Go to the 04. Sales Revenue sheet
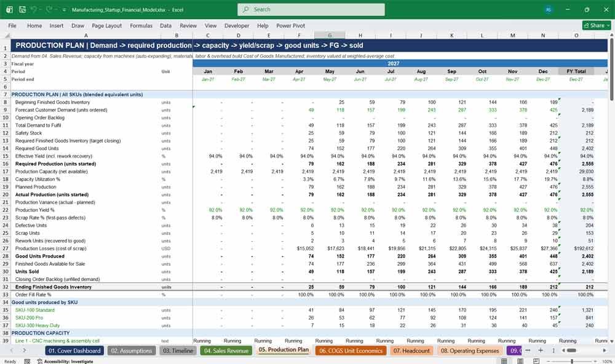 point(227,350)
